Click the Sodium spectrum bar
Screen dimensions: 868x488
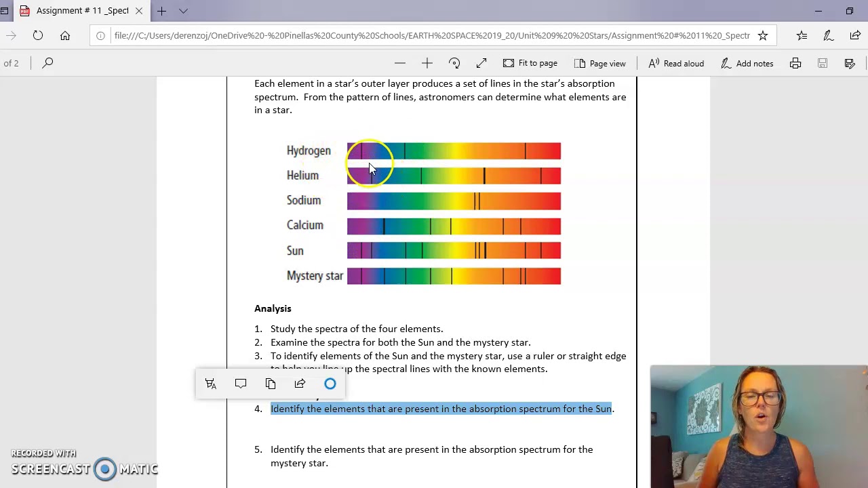(x=454, y=201)
